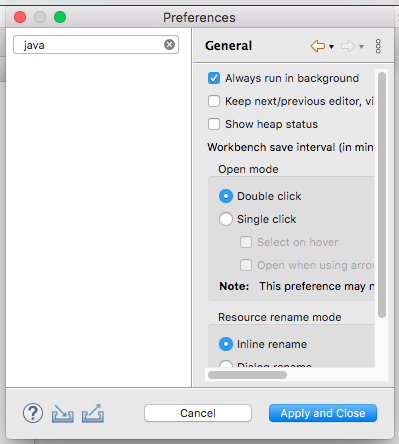This screenshot has height=444, width=399.
Task: Open the three-dot view menu
Action: pyautogui.click(x=378, y=46)
